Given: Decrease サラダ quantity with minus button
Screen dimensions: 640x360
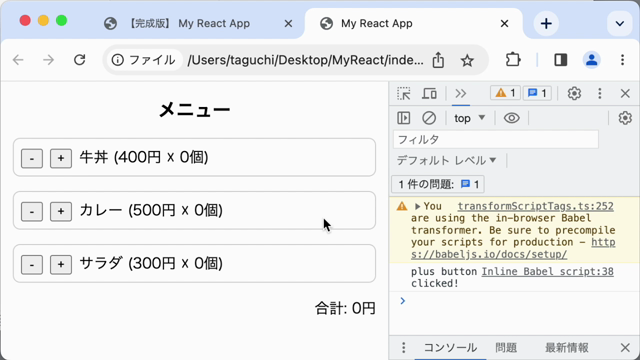Looking at the screenshot, I should point(32,264).
